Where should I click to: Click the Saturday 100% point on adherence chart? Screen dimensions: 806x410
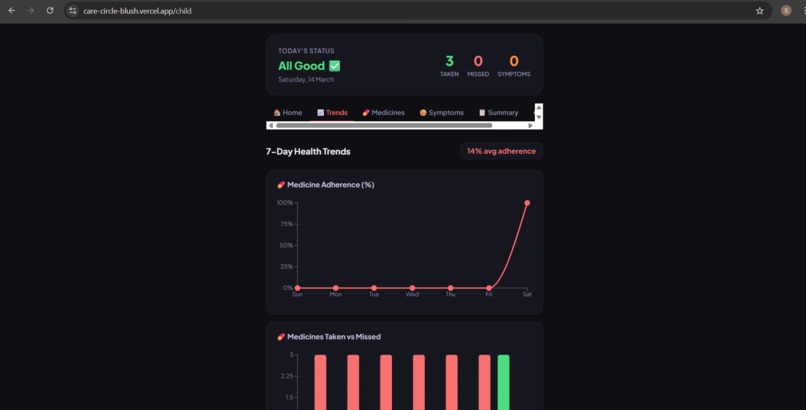pos(527,203)
